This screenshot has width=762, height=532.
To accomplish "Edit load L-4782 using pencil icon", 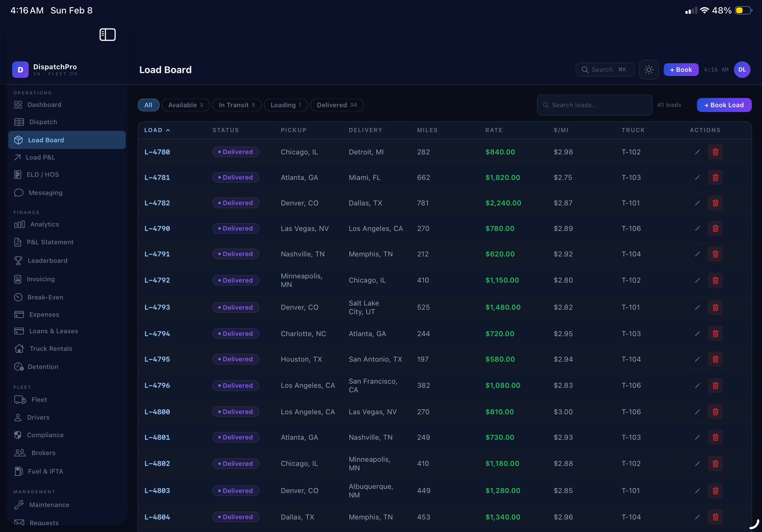I will [x=697, y=203].
